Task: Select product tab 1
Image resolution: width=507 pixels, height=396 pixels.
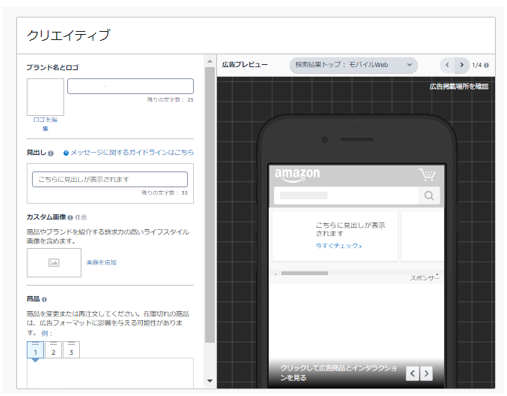Action: (x=35, y=350)
